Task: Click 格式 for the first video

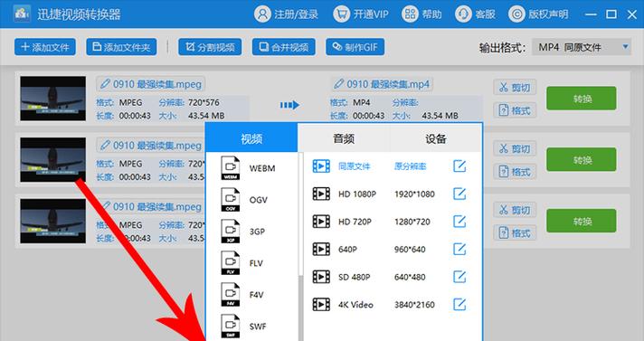Action: point(515,110)
